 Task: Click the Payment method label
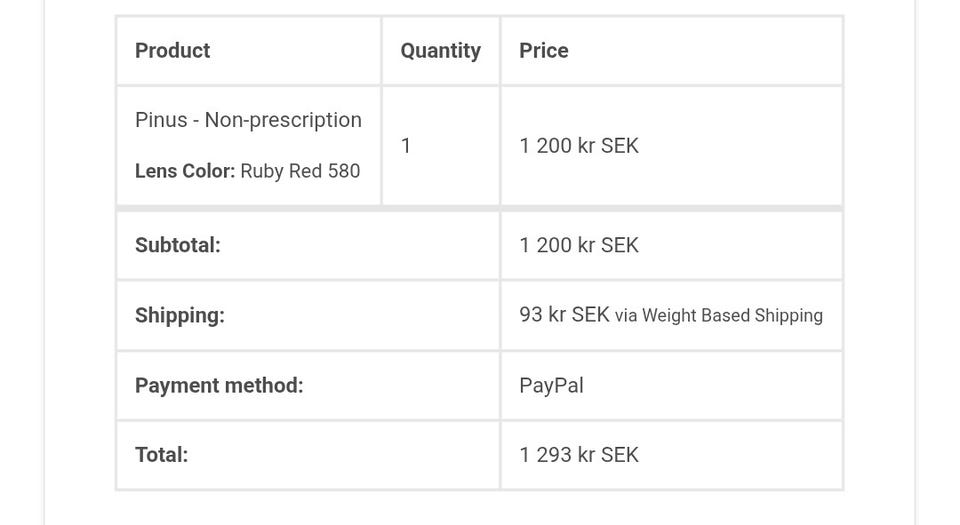tap(219, 385)
